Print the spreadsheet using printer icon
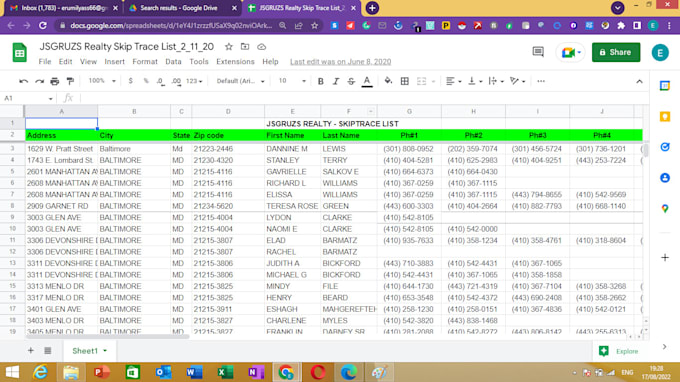This screenshot has height=382, width=680. tap(55, 81)
